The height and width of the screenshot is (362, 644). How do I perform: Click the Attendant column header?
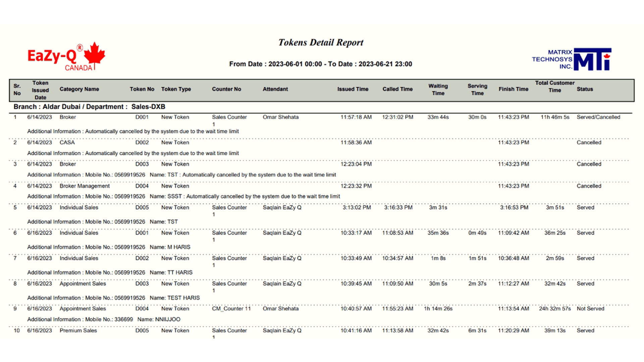tap(275, 89)
